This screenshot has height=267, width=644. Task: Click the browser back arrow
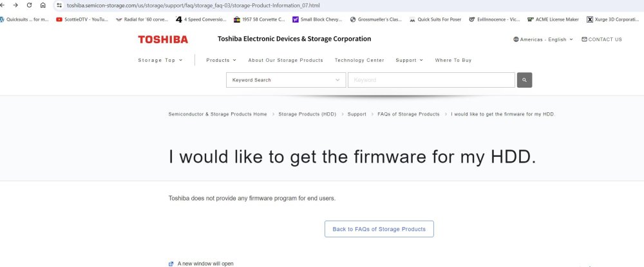pyautogui.click(x=1, y=5)
